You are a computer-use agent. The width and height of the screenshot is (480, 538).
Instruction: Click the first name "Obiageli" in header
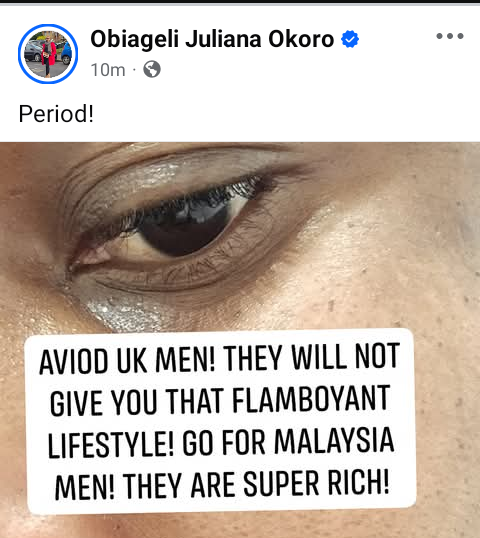[x=134, y=39]
